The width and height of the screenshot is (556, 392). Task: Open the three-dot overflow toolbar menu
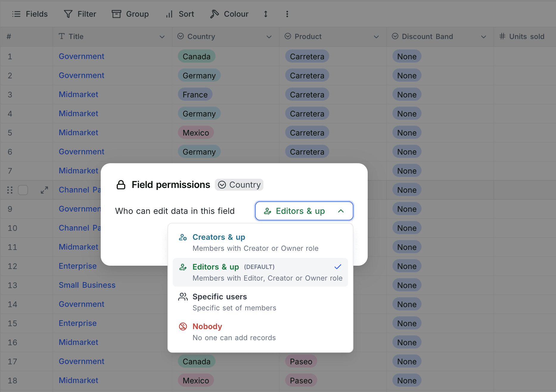(x=287, y=14)
